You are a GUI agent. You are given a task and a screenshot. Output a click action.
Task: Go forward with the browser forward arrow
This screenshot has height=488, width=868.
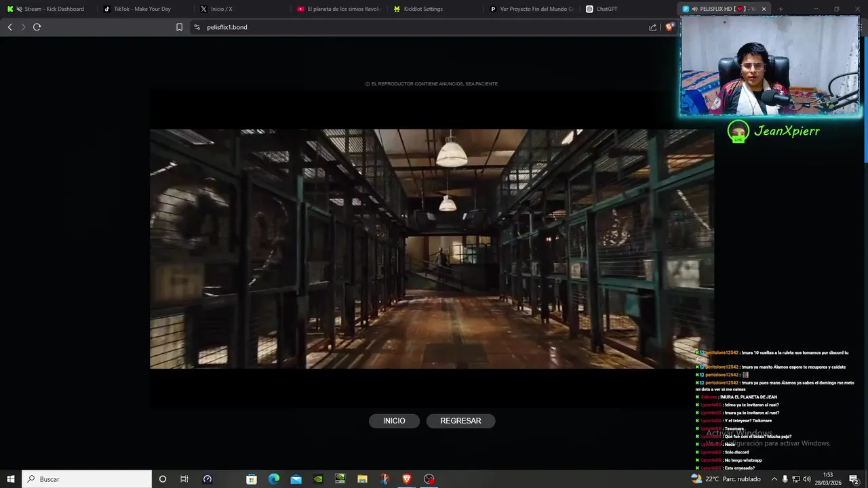click(x=23, y=27)
